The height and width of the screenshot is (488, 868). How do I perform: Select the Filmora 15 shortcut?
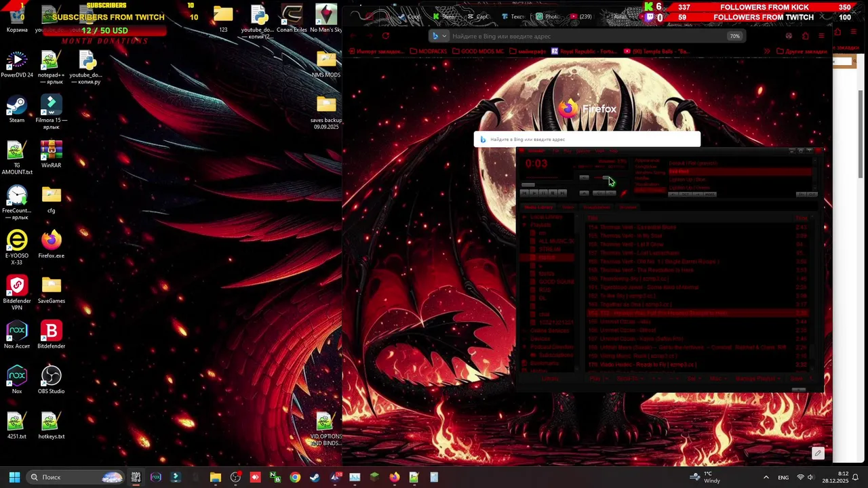click(x=52, y=112)
